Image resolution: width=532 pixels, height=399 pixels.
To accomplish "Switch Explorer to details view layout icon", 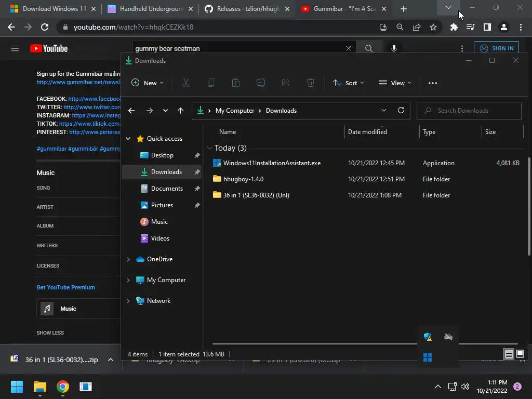I will 509,354.
